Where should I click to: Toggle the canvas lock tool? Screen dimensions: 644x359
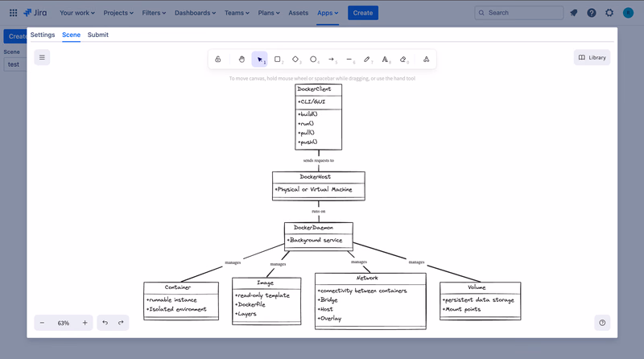[218, 60]
